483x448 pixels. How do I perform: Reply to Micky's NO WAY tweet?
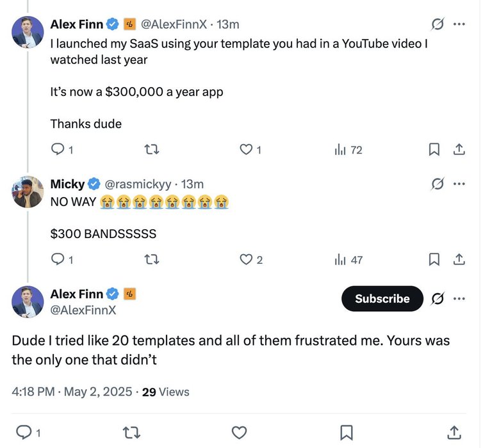pos(58,260)
